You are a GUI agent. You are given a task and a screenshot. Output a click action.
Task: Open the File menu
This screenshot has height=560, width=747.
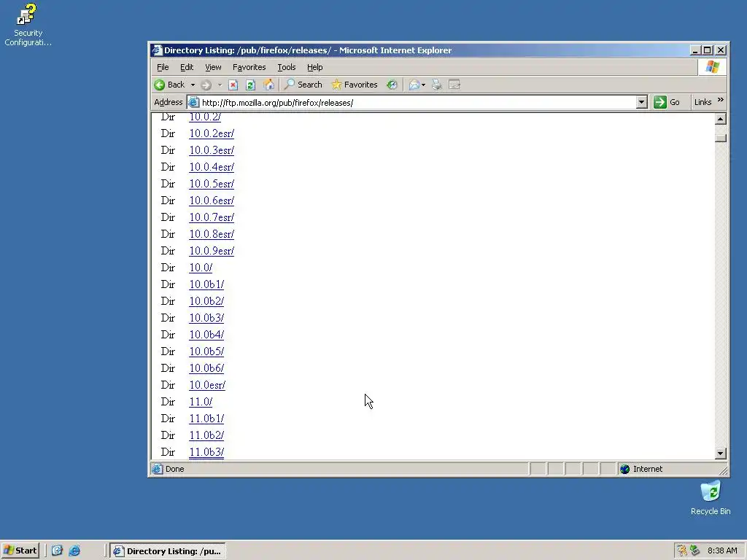(163, 67)
